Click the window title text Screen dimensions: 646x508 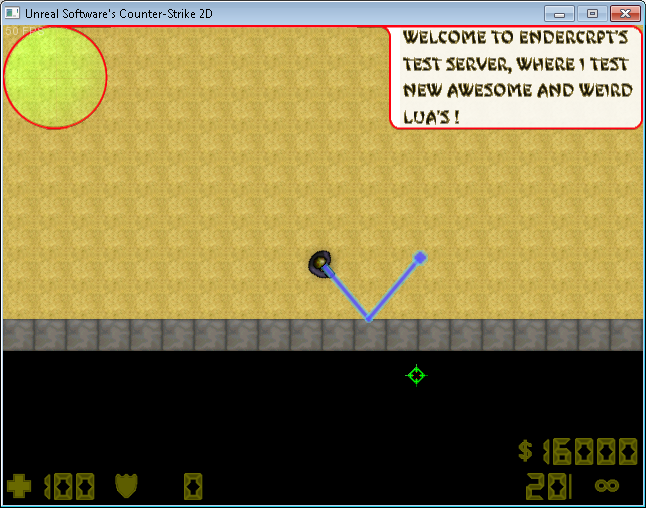click(x=119, y=14)
